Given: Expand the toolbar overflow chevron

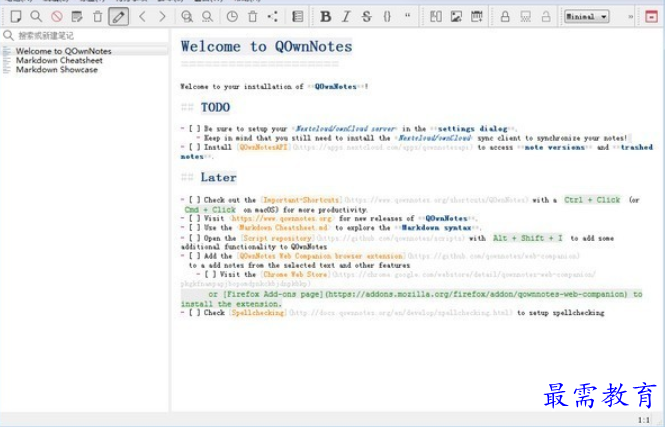Looking at the screenshot, I should click(x=631, y=17).
